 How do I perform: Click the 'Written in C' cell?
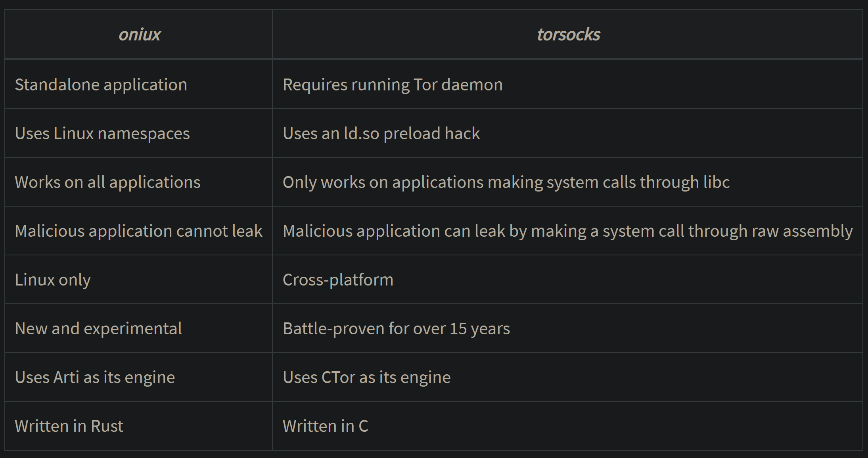point(325,426)
